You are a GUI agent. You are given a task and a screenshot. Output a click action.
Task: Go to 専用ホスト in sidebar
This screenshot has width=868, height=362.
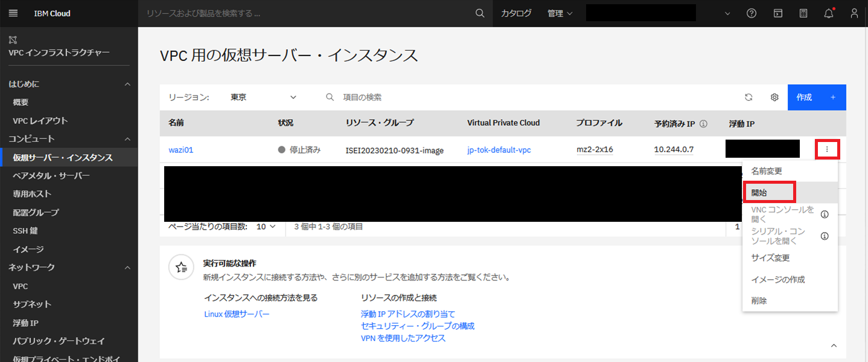pyautogui.click(x=32, y=194)
